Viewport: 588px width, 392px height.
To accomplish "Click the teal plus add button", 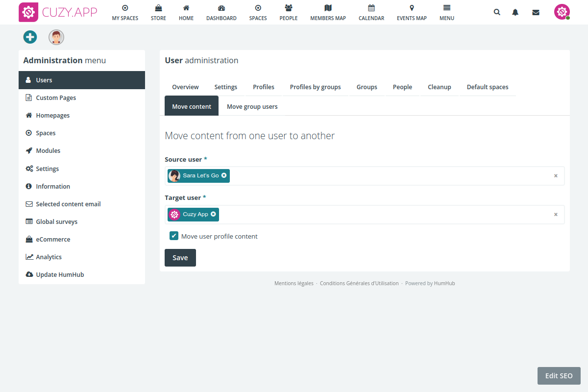I will tap(30, 37).
